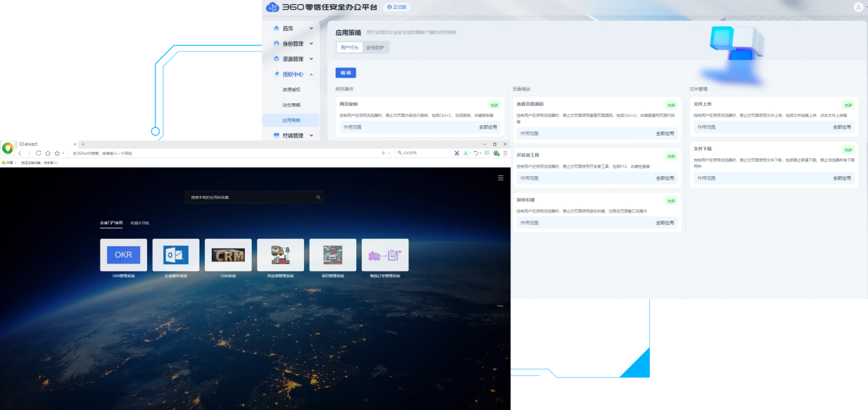The height and width of the screenshot is (410, 868).
Task: Click 首页 home icon in sidebar
Action: pos(276,28)
